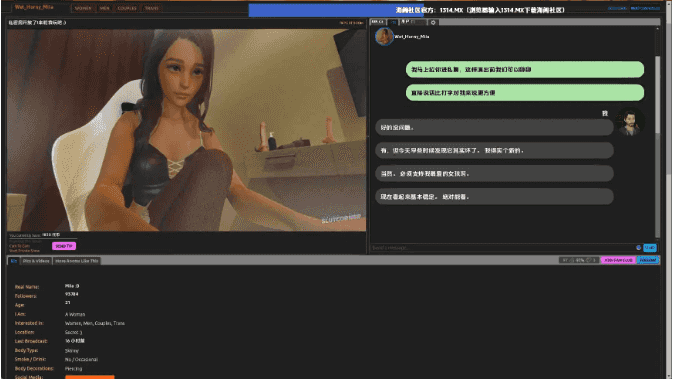Screen dimensions: 673x379
Task: Click the FOLLOW button
Action: 648,260
